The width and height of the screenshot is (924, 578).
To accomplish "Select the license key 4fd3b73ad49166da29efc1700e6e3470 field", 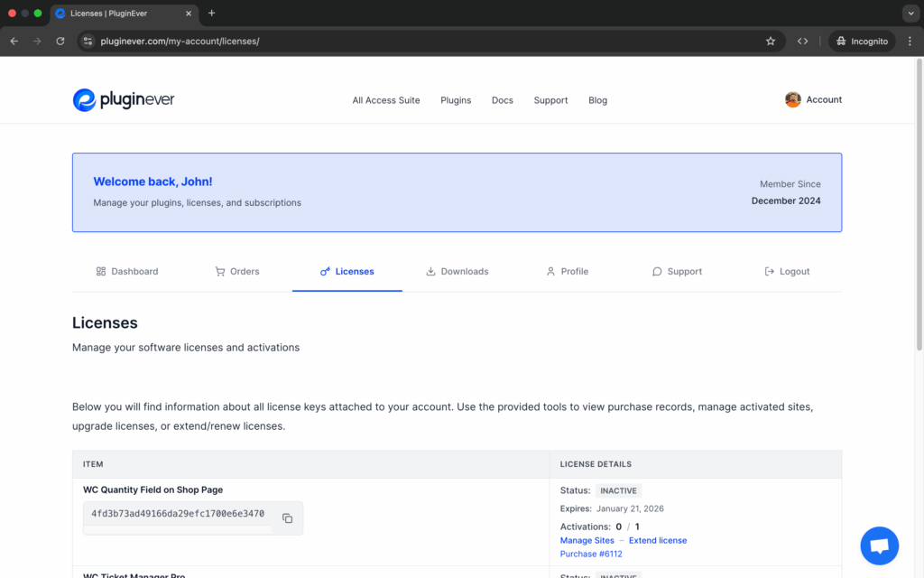I will click(178, 514).
